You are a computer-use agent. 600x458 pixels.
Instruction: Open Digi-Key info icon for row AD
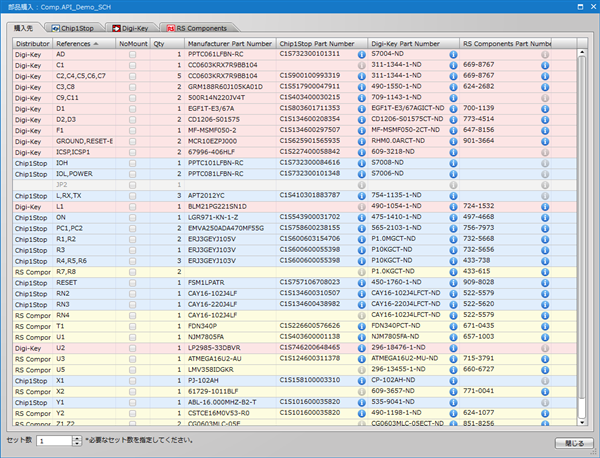point(453,54)
